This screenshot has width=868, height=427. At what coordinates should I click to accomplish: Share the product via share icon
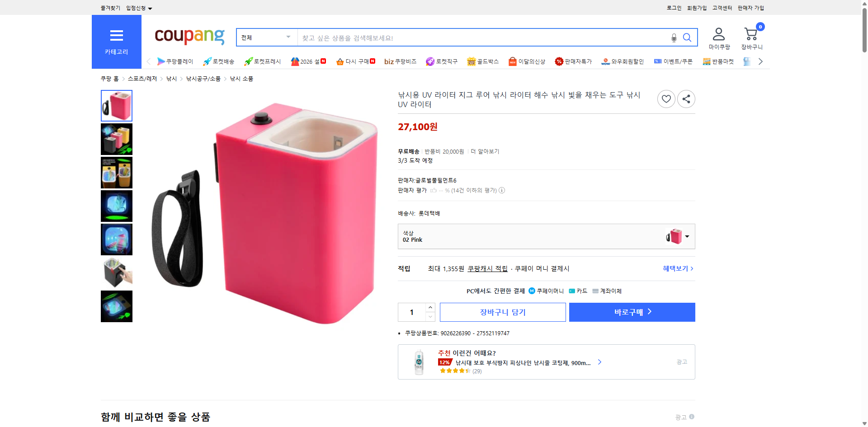click(686, 99)
